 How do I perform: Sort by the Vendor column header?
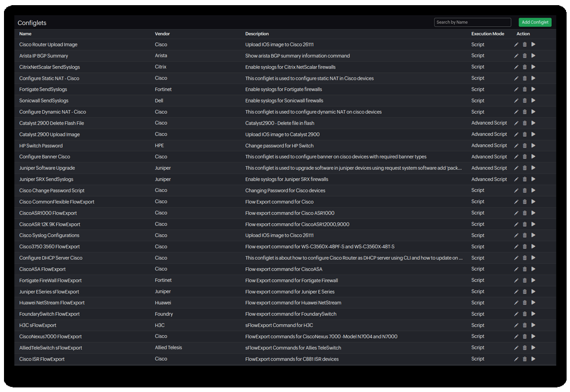(x=162, y=34)
